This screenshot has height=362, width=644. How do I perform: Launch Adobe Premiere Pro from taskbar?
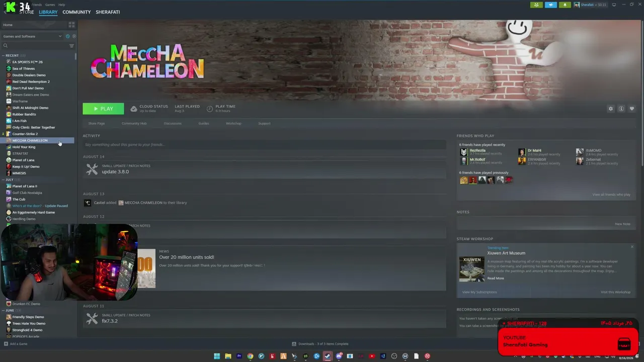[x=239, y=356]
